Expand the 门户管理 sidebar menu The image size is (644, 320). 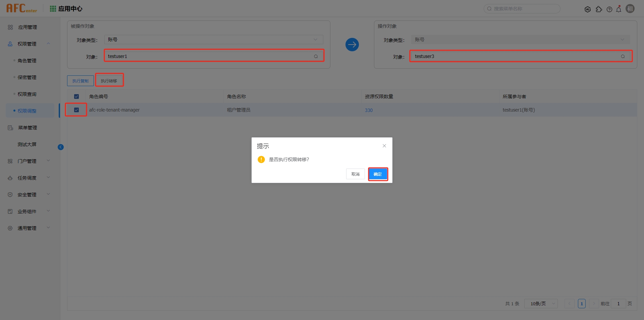click(x=29, y=161)
